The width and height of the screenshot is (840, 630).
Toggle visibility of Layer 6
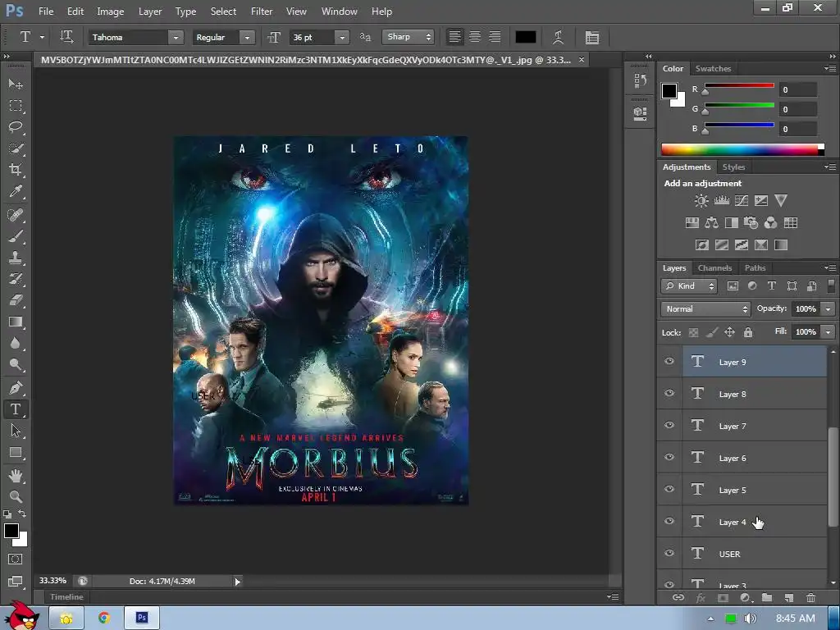tap(669, 458)
